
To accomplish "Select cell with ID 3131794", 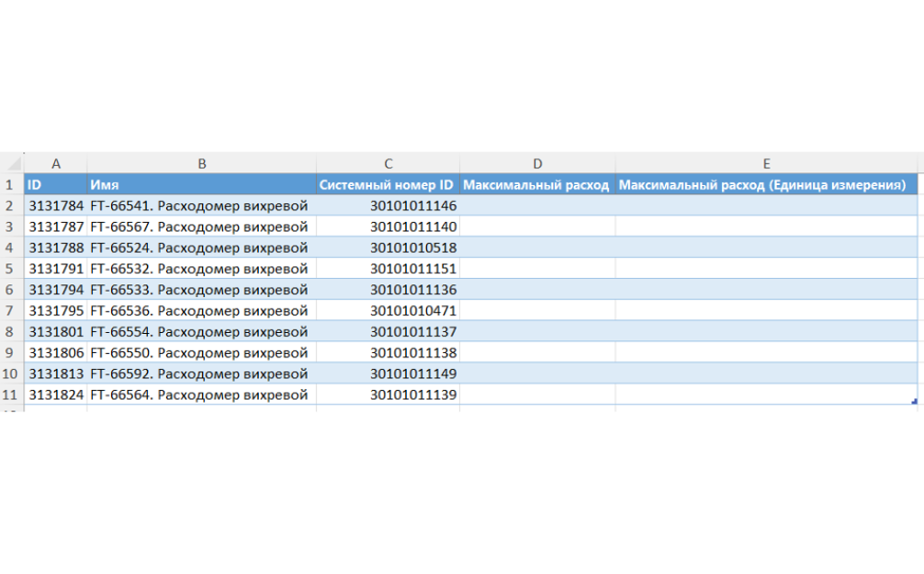I will click(x=55, y=290).
